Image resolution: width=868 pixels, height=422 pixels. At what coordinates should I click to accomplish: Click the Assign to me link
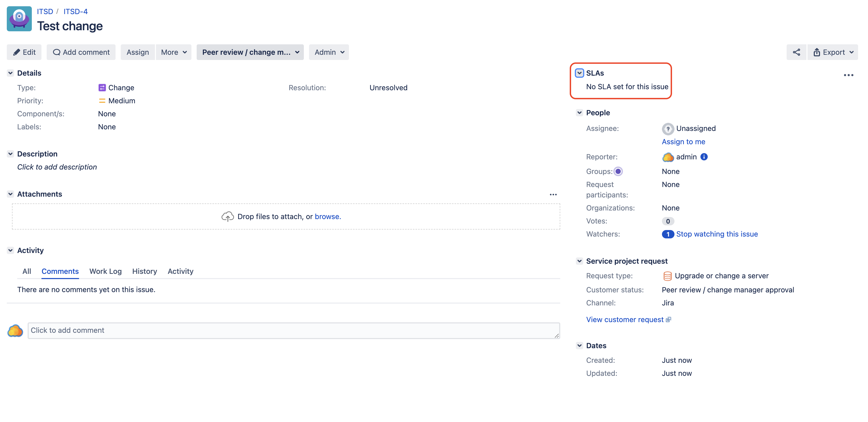click(x=683, y=142)
